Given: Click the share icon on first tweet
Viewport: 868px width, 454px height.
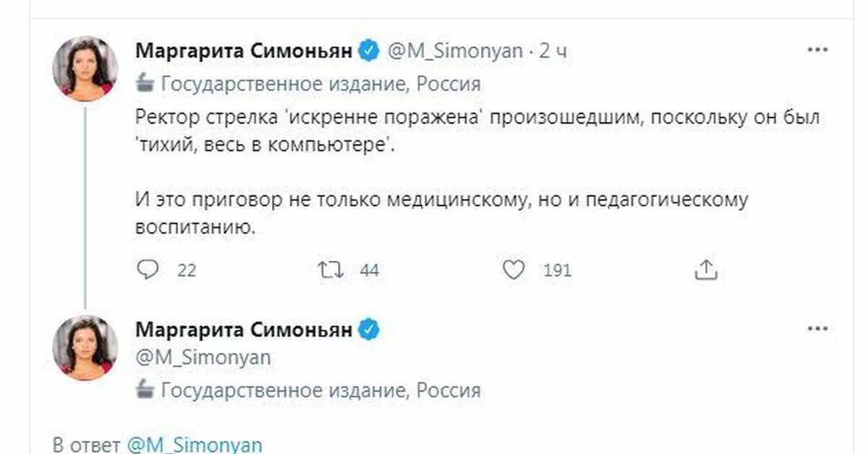Looking at the screenshot, I should pos(705,270).
